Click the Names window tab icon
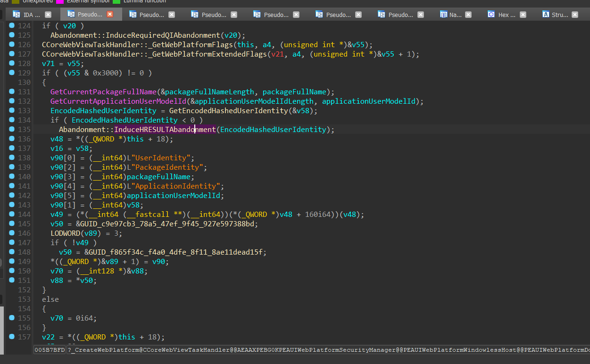 (x=444, y=15)
